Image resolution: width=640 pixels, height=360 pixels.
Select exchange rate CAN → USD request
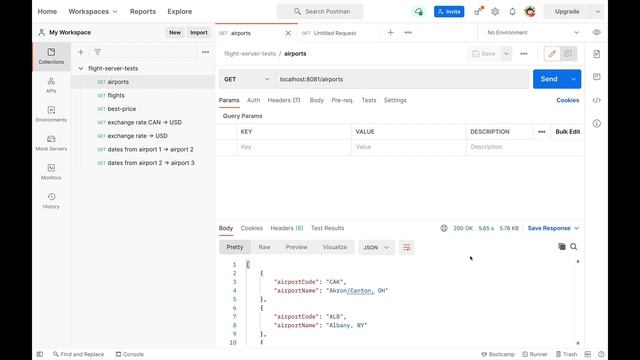(x=143, y=122)
